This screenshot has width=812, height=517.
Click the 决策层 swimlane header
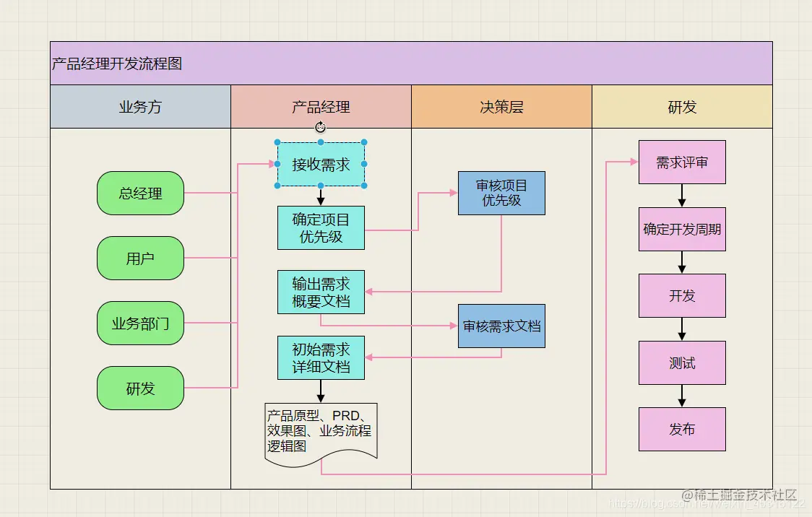(x=501, y=107)
